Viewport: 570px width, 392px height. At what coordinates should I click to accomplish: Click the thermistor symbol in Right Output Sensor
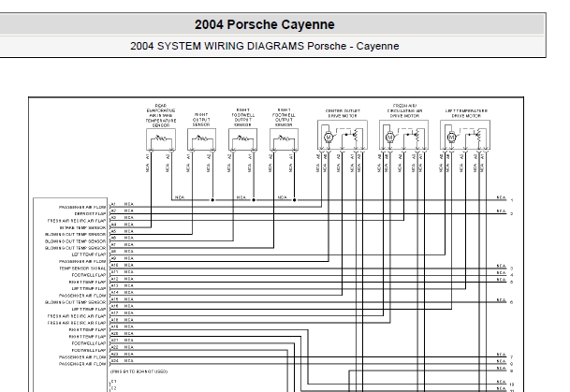pyautogui.click(x=202, y=138)
